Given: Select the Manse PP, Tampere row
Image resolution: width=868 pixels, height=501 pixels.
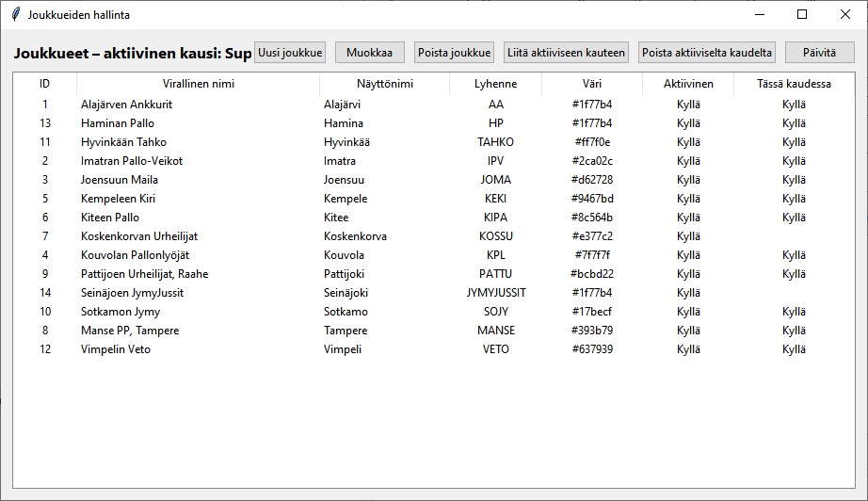Looking at the screenshot, I should [x=129, y=331].
